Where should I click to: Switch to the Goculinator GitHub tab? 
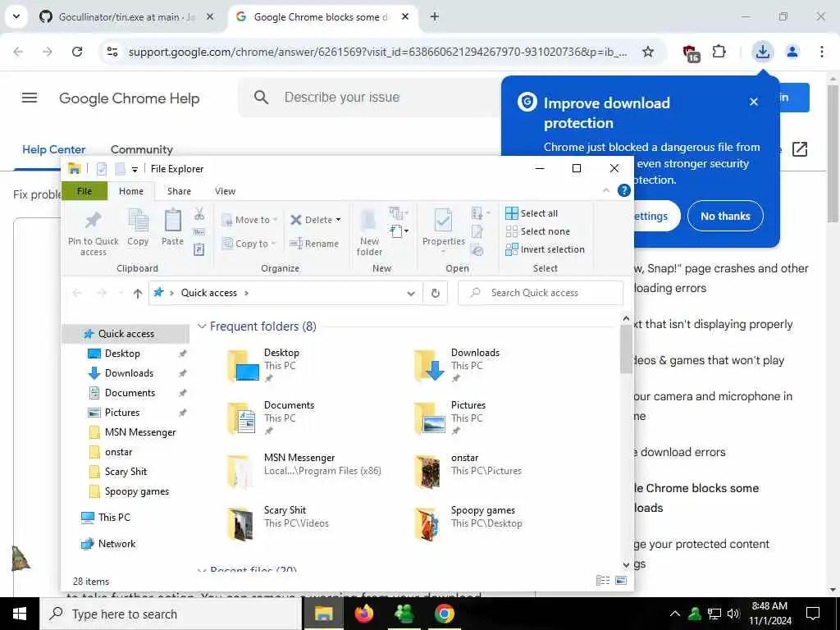tap(126, 16)
